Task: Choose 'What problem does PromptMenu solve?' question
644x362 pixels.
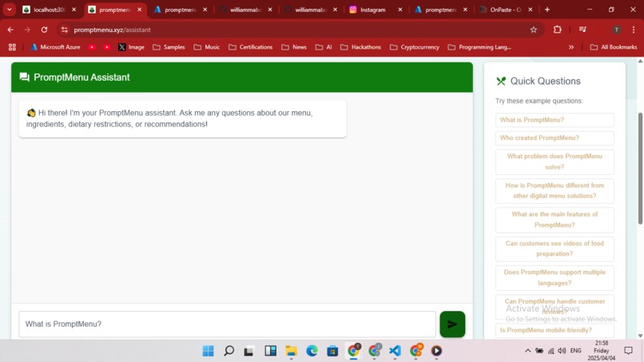Action: (555, 162)
